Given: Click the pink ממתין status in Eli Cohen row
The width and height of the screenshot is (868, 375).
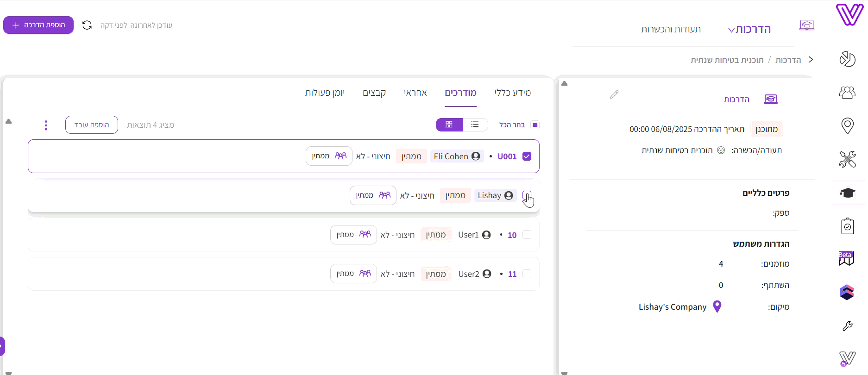Looking at the screenshot, I should click(x=411, y=156).
